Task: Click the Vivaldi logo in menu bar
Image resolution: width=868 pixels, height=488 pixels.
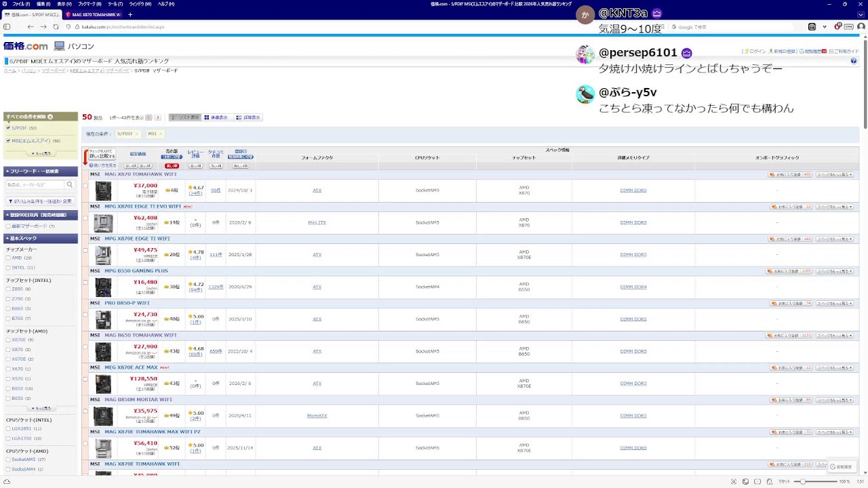Action: (5, 3)
